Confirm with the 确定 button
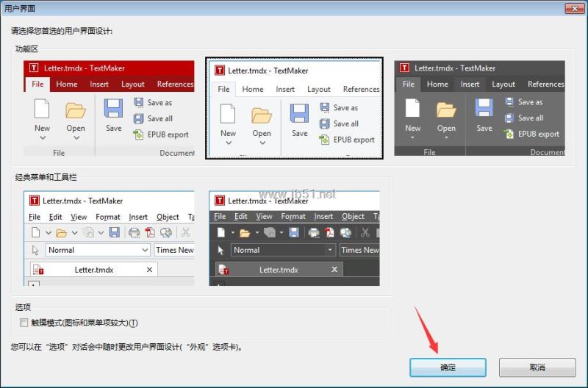The image size is (588, 388). (448, 367)
